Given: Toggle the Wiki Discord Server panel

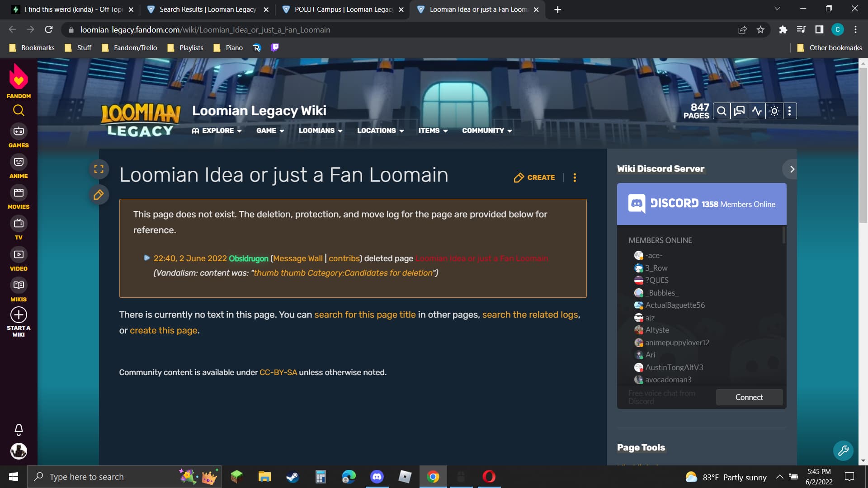Looking at the screenshot, I should point(792,169).
